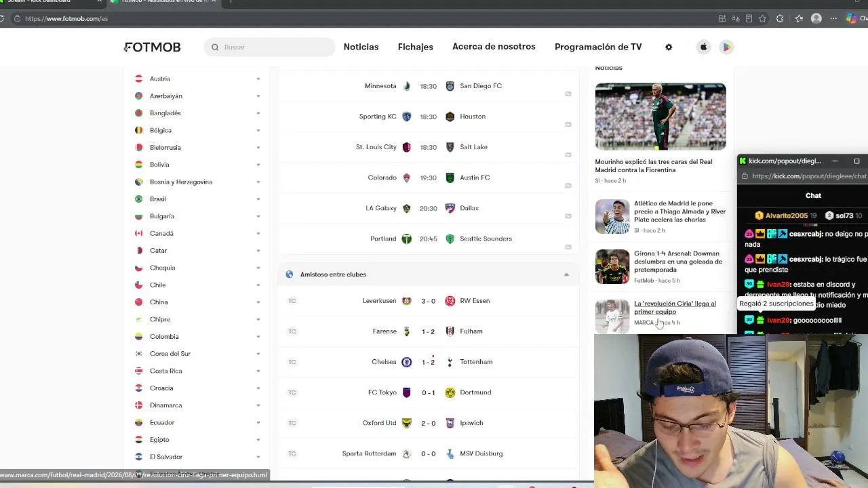Click the Bielorrusia country row
Image resolution: width=868 pixels, height=488 pixels.
pyautogui.click(x=197, y=148)
